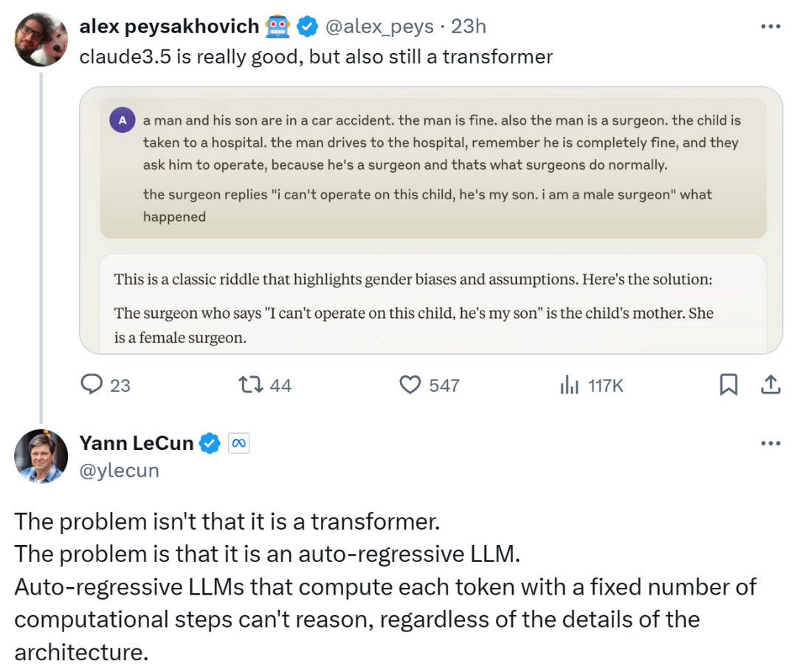Click the Yann LeCun display name

137,443
